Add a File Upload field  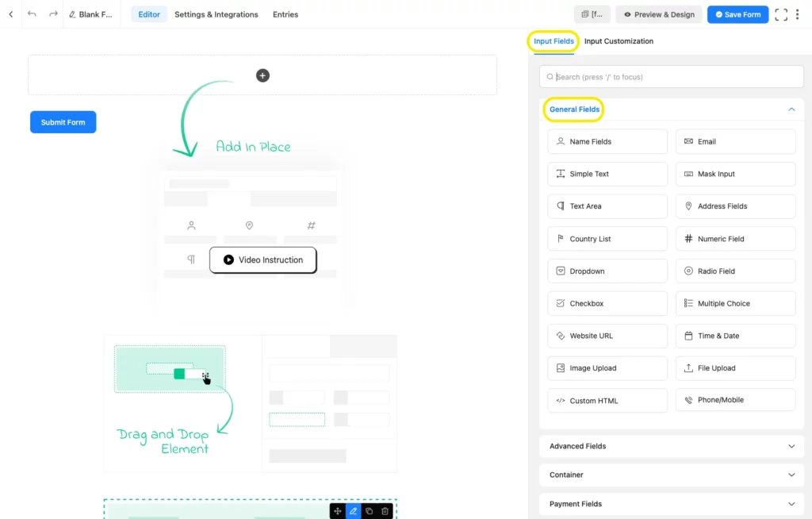tap(735, 368)
